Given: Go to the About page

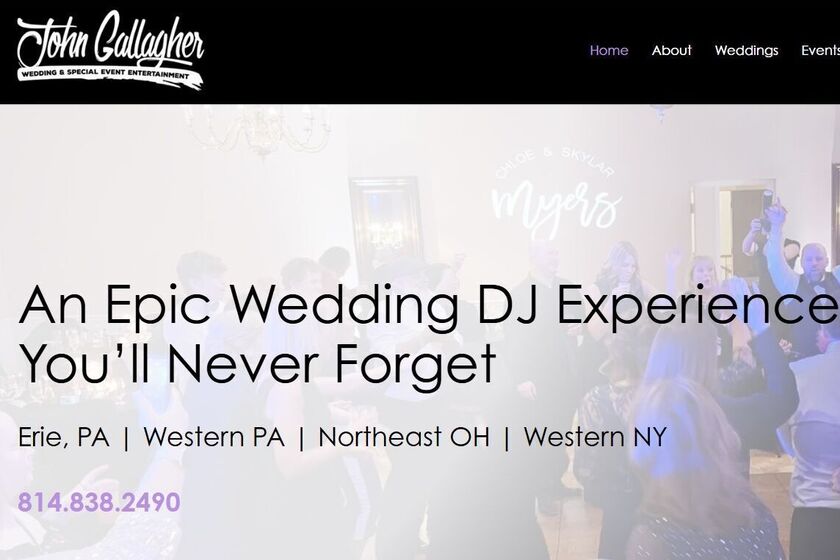Looking at the screenshot, I should coord(671,50).
